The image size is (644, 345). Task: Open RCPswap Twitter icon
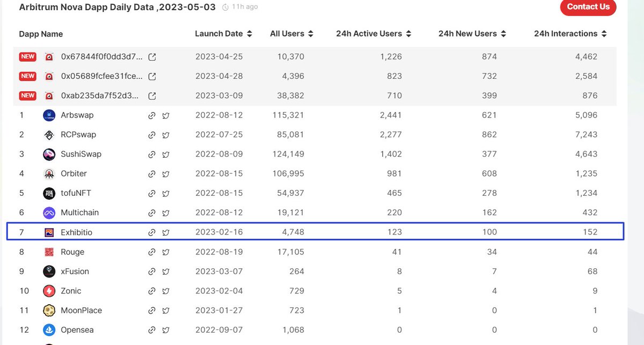166,135
